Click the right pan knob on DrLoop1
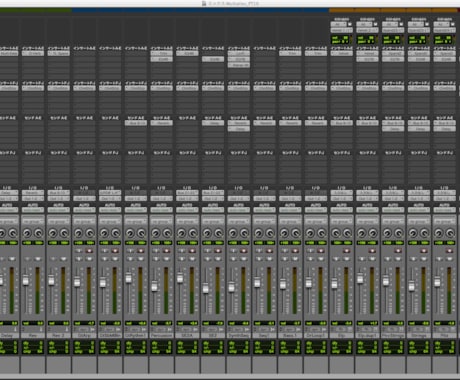 click(x=322, y=233)
